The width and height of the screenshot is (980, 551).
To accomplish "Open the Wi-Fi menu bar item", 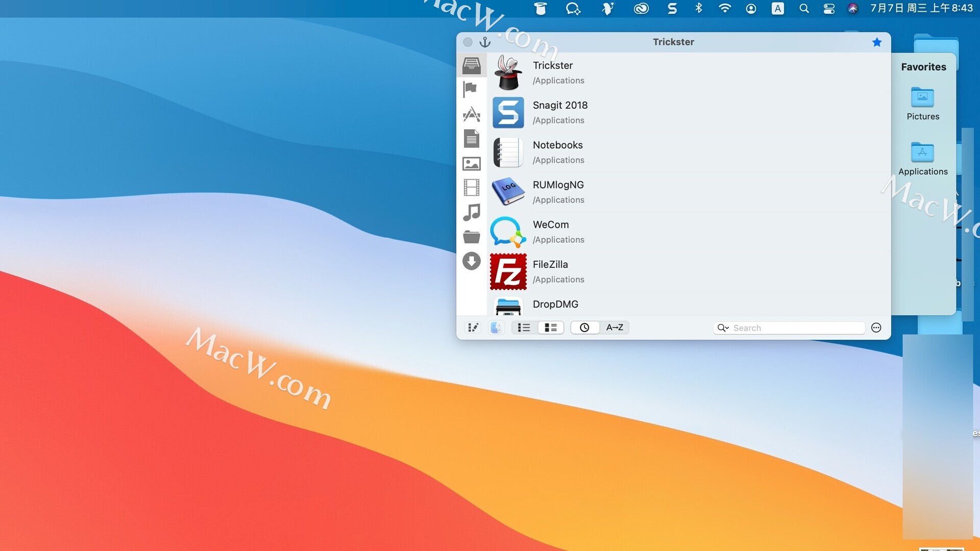I will (725, 8).
